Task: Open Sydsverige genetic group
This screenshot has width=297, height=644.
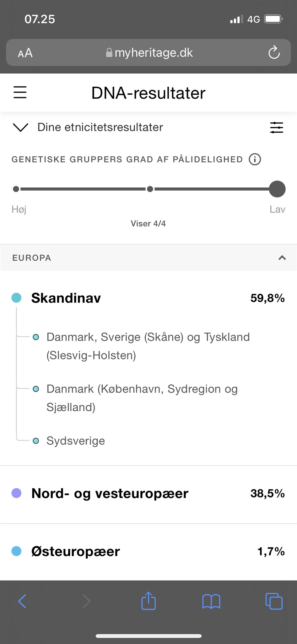Action: pos(76,441)
